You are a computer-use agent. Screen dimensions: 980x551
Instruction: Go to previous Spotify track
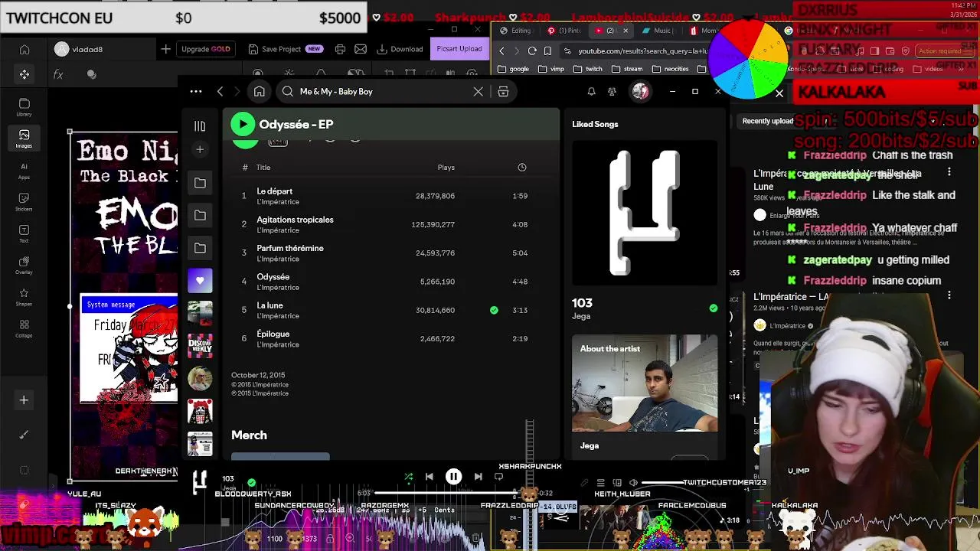pyautogui.click(x=429, y=477)
